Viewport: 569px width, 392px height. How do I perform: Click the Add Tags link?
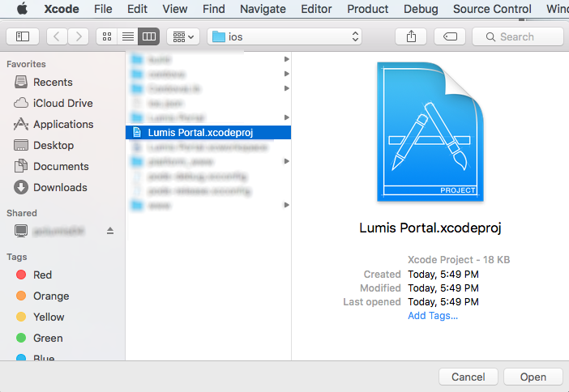click(433, 316)
